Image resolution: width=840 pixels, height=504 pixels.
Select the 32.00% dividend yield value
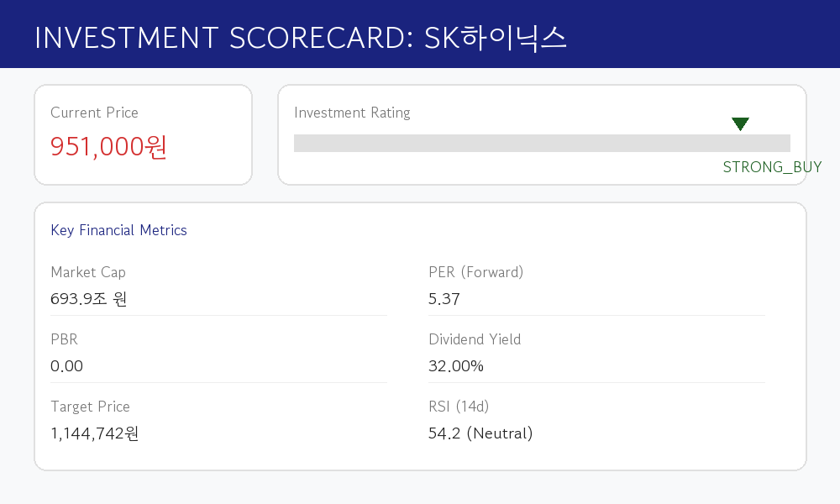pyautogui.click(x=456, y=365)
